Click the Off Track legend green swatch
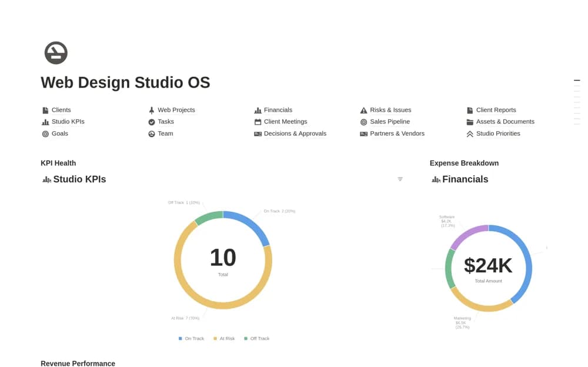Image resolution: width=588 pixels, height=367 pixels. (246, 339)
